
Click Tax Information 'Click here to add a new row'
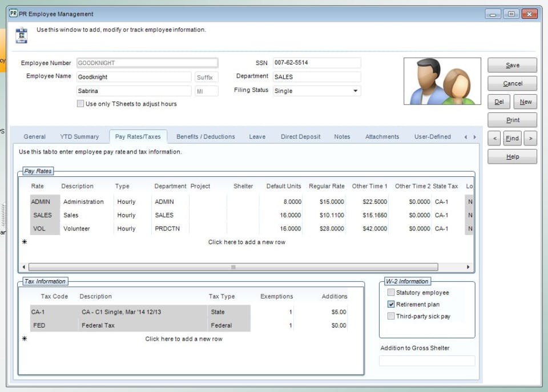pos(183,338)
